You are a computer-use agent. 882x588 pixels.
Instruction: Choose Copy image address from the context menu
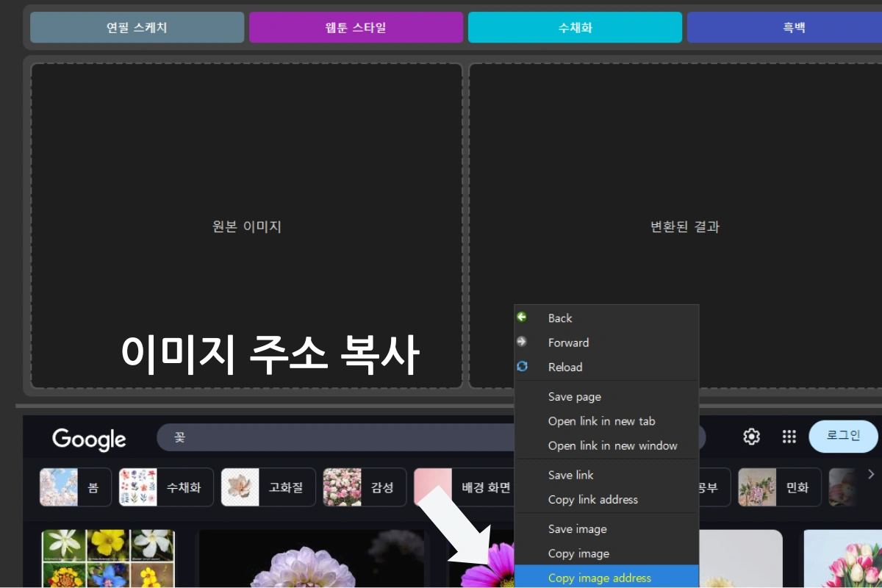pos(599,578)
